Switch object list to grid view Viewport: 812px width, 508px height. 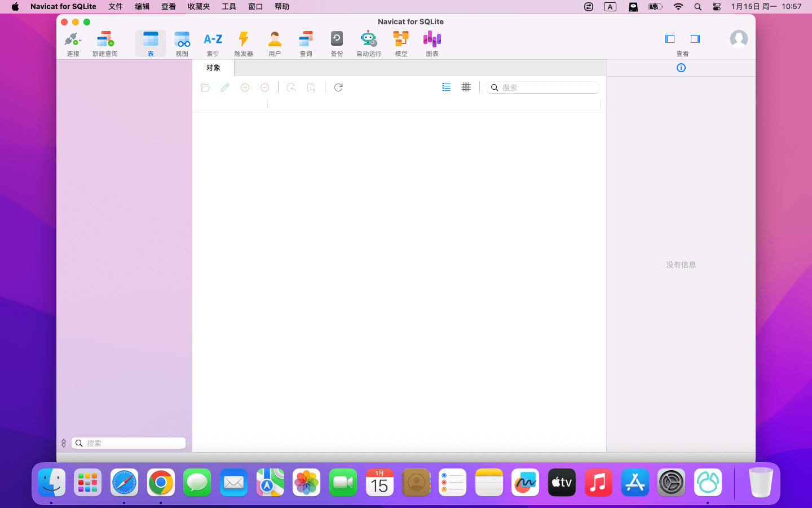click(x=466, y=87)
